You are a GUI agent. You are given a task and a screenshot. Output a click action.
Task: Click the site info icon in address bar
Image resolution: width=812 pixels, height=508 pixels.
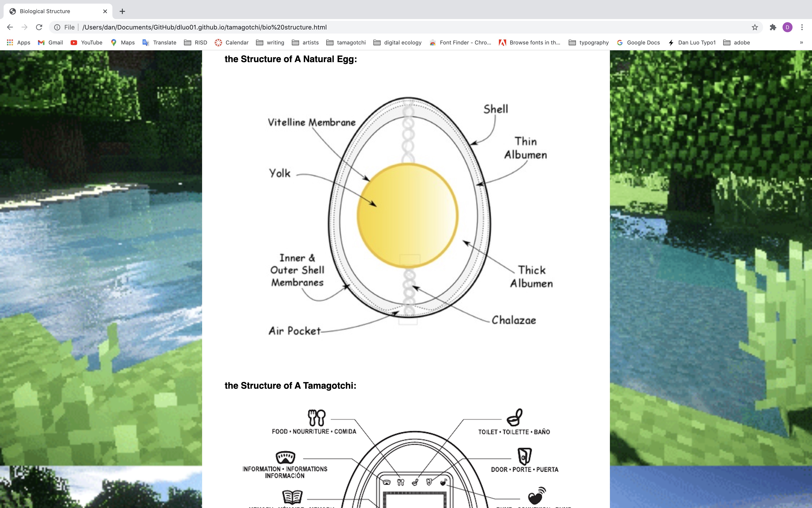click(x=57, y=27)
